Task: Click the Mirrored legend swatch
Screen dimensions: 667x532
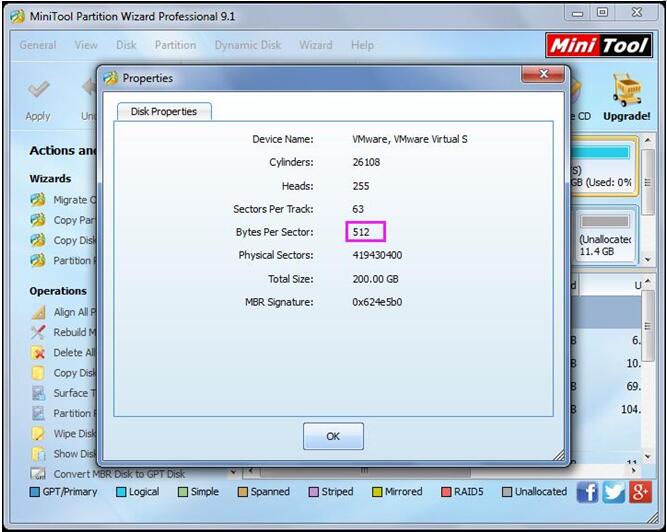Action: (x=377, y=492)
